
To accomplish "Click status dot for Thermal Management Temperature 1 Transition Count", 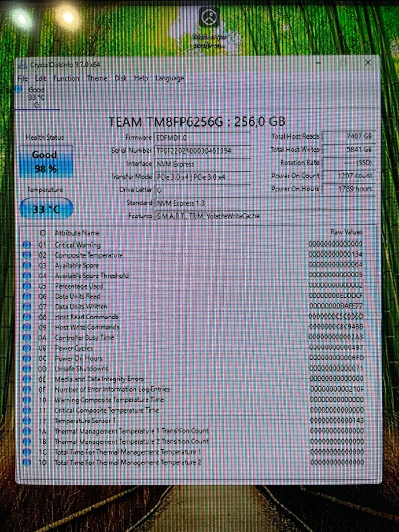I will click(27, 431).
